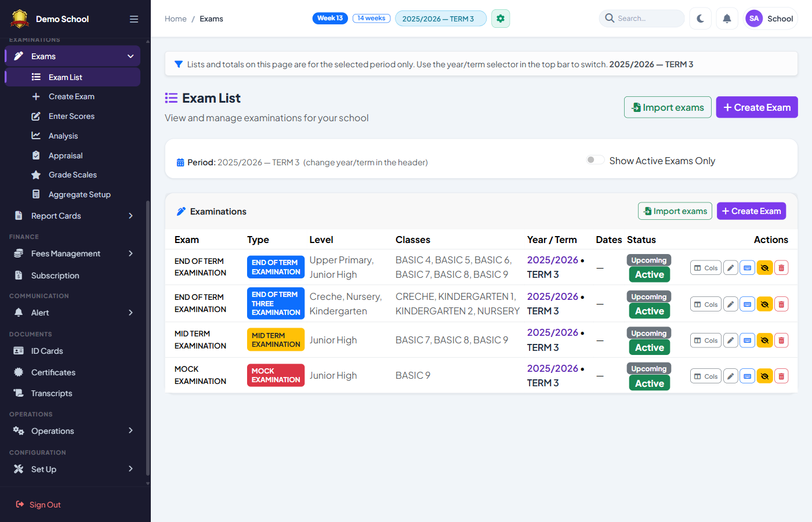Click into the Search field
Screen dimensions: 812x522
(641, 19)
